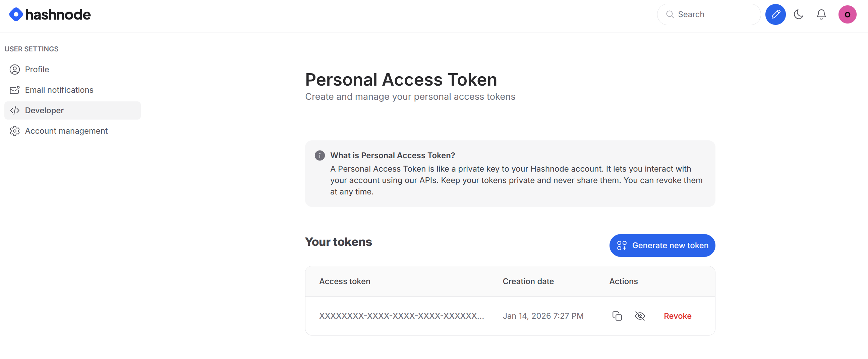Select the Developer section in sidebar
The height and width of the screenshot is (359, 868).
tap(44, 110)
